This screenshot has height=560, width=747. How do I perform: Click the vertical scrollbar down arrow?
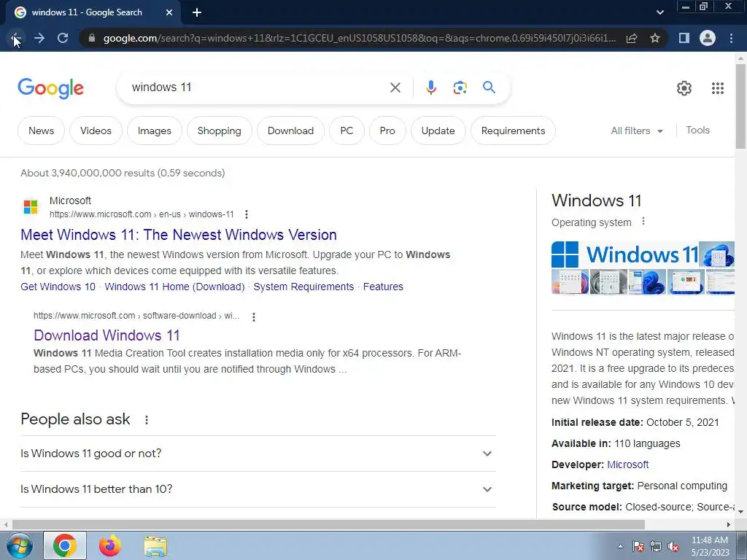click(740, 512)
